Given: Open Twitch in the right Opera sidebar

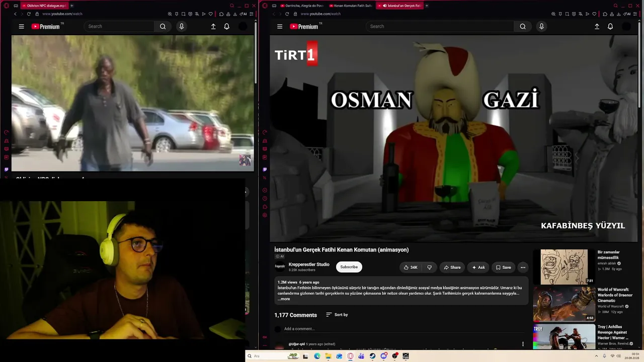Looking at the screenshot, I should coord(265,169).
